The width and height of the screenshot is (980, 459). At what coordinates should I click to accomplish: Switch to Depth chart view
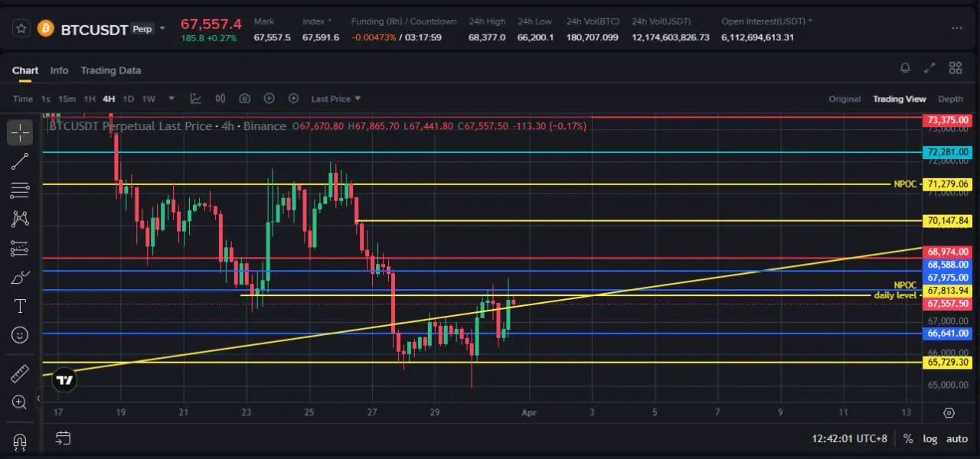click(950, 99)
